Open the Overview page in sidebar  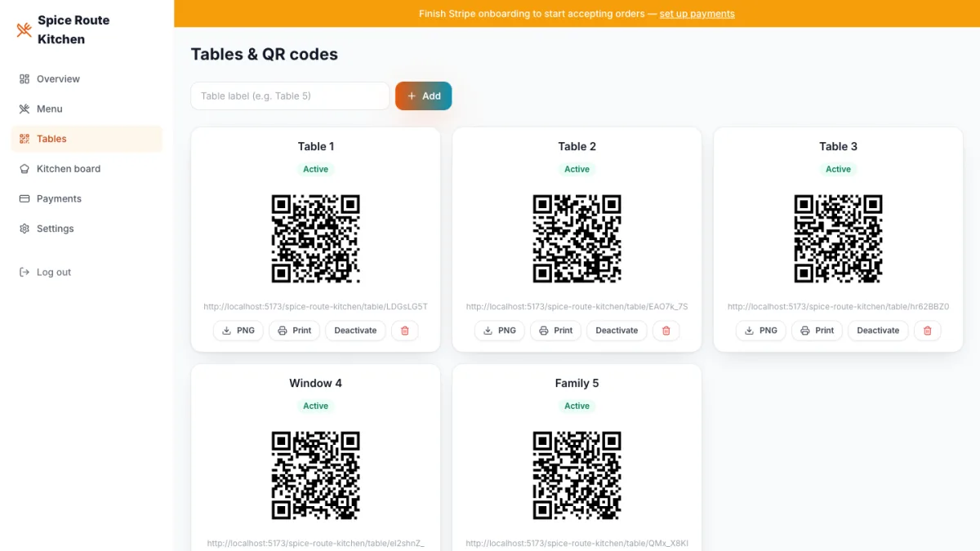pos(87,79)
